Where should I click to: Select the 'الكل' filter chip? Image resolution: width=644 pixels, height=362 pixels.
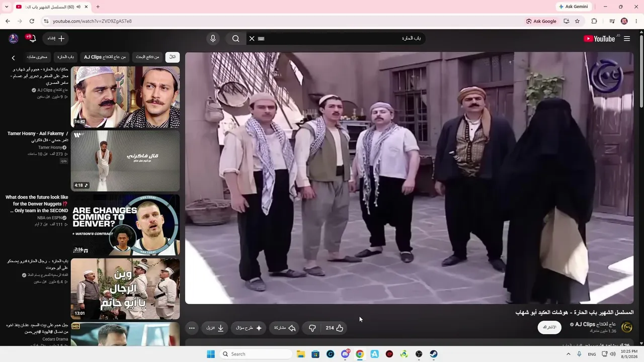(173, 57)
